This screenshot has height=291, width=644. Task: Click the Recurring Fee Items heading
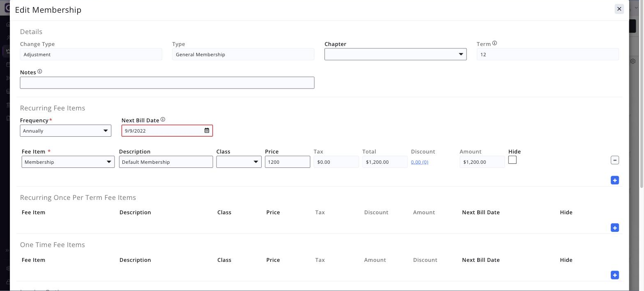(53, 108)
